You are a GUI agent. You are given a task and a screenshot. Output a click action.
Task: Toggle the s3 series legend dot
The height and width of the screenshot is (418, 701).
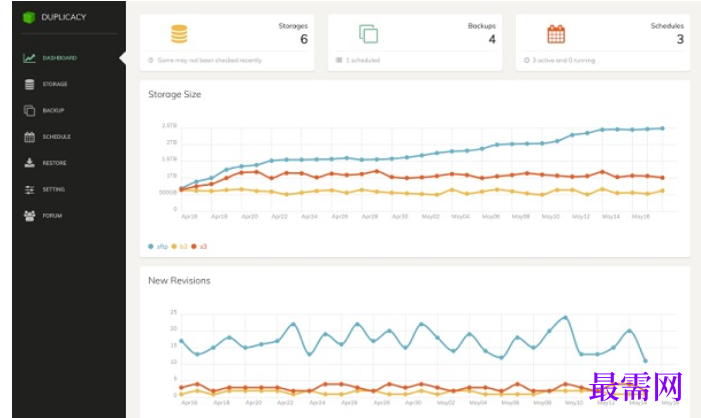(x=194, y=246)
